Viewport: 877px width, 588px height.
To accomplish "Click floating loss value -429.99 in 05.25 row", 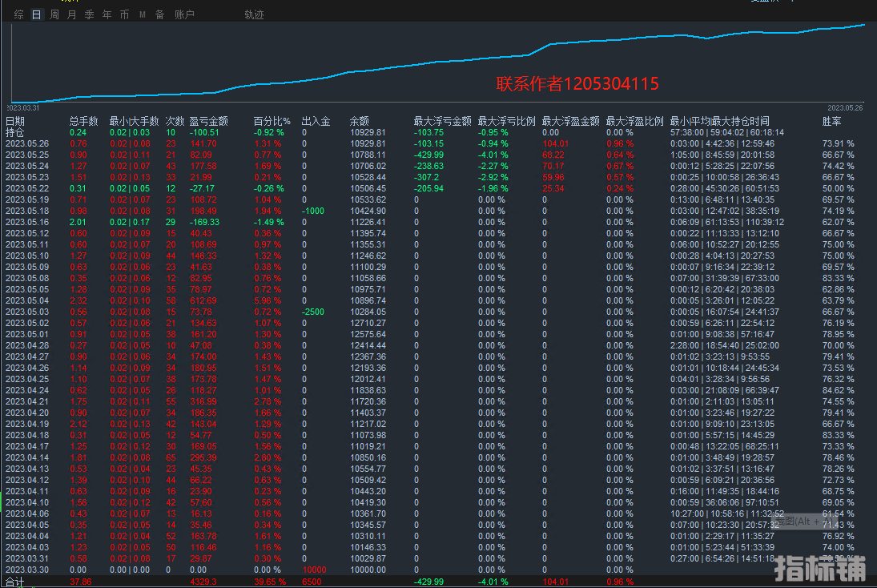I will pyautogui.click(x=429, y=155).
